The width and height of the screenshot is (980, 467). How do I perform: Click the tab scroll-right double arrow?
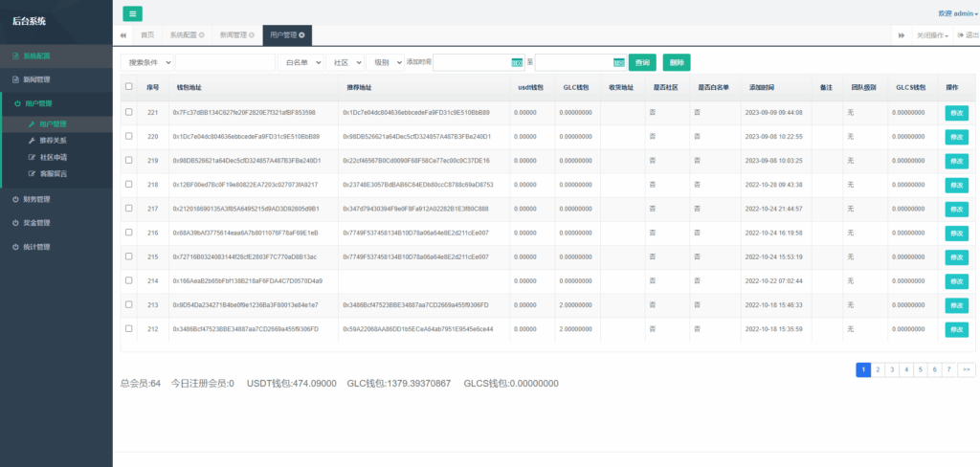901,35
